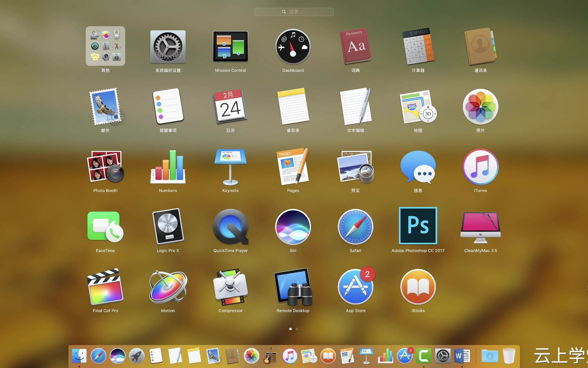
Task: Launch iBooks from the Launchpad grid
Action: tap(418, 287)
